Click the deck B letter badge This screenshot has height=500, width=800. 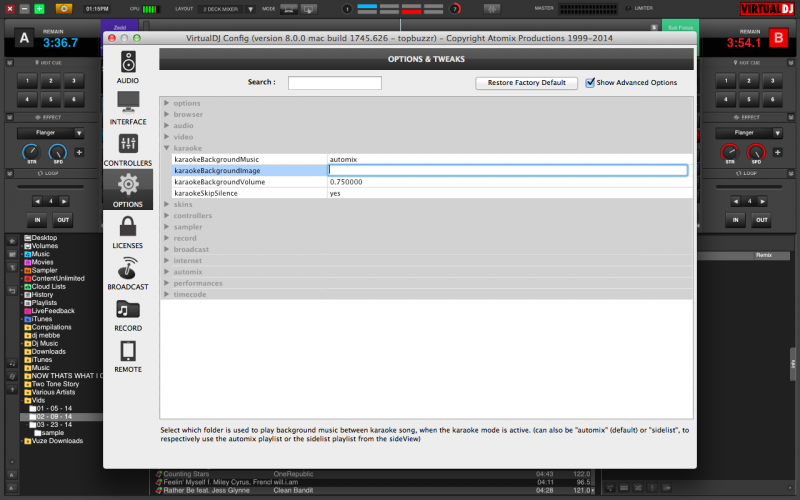point(778,38)
